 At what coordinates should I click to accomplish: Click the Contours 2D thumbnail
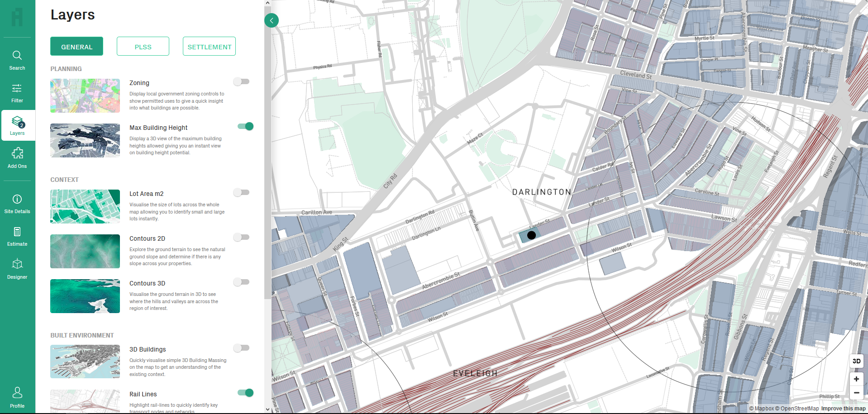point(85,251)
